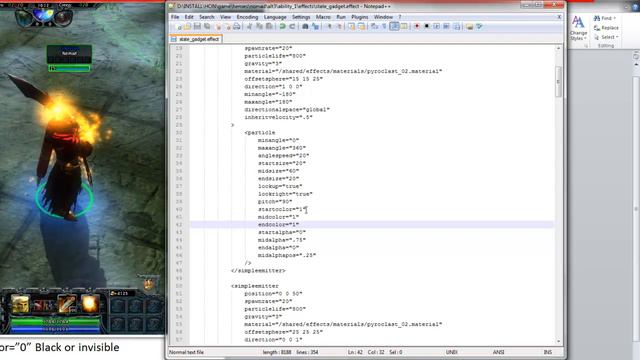This screenshot has width=640, height=360.
Task: Click the Copy toolbar icon
Action: (259, 27)
